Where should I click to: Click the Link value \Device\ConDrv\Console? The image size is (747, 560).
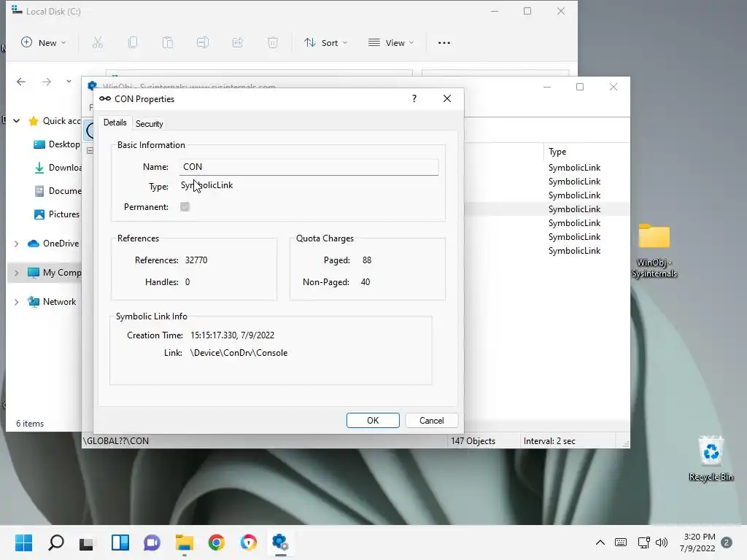tap(239, 353)
